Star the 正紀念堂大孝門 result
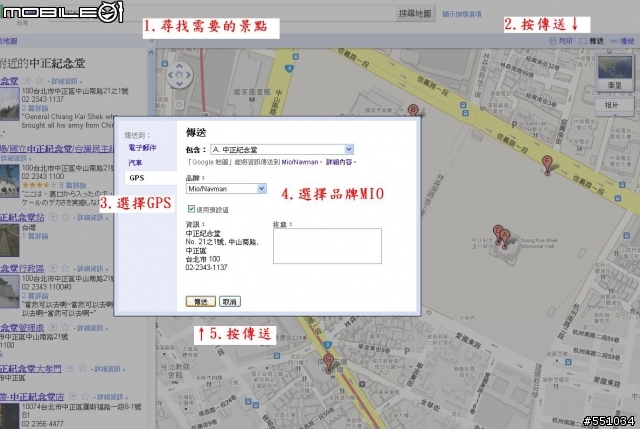Image resolution: width=640 pixels, height=429 pixels. pyautogui.click(x=83, y=368)
